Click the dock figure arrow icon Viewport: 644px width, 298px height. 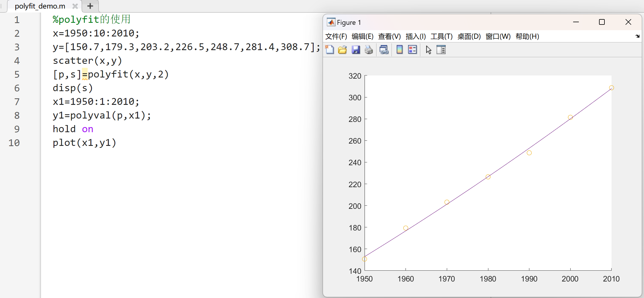coord(637,36)
